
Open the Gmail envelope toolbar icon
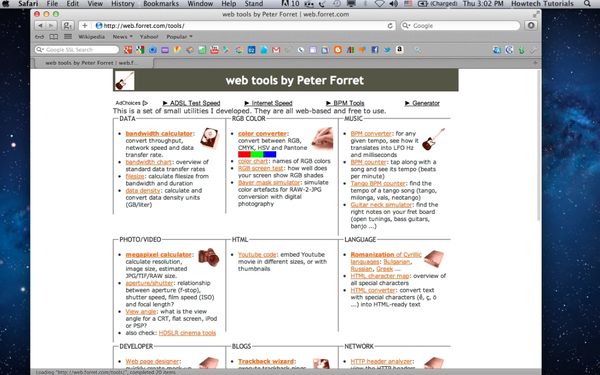tap(276, 50)
